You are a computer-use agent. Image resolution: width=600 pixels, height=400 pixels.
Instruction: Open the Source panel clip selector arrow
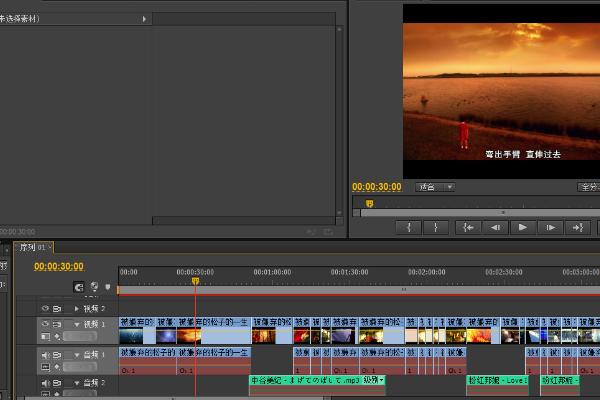point(144,19)
